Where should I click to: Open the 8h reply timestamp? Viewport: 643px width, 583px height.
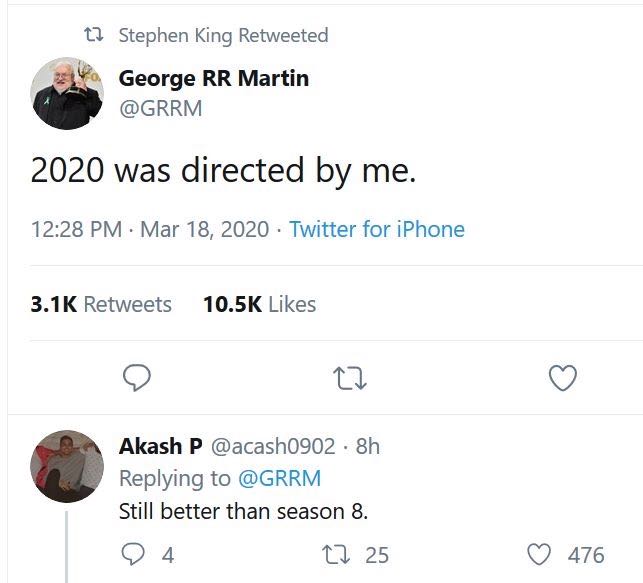[x=368, y=446]
